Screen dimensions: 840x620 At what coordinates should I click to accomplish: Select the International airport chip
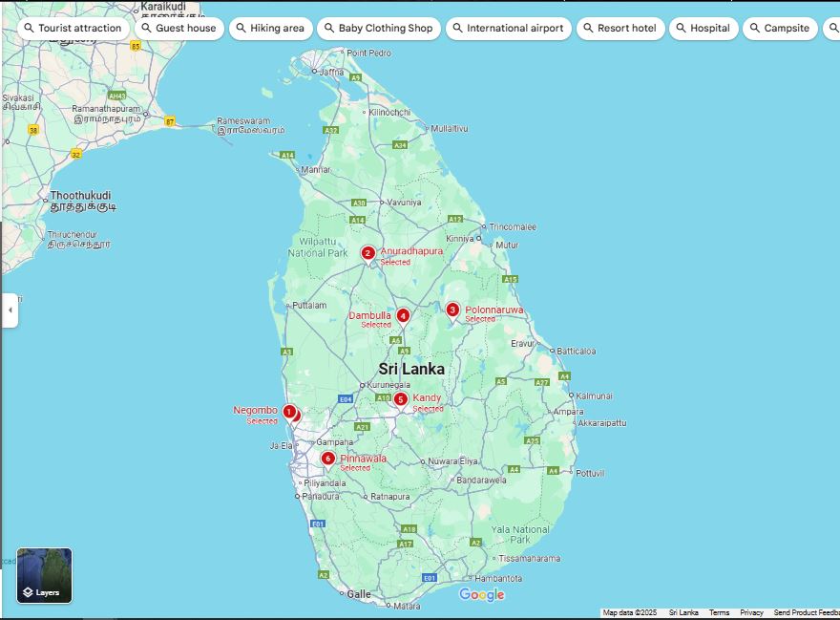click(x=508, y=29)
